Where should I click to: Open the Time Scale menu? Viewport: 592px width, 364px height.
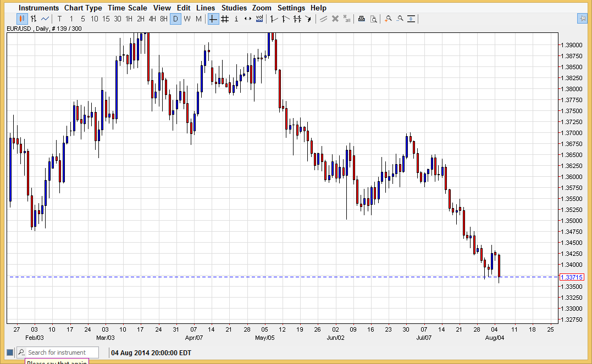127,8
